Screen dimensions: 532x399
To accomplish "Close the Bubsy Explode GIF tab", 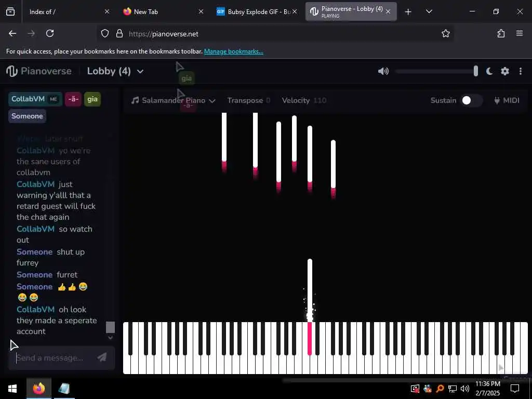I will click(295, 11).
